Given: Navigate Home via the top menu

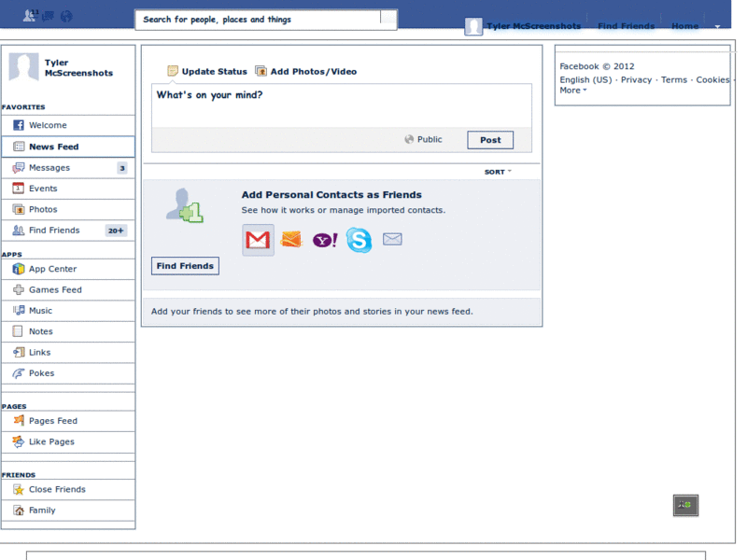Looking at the screenshot, I should click(x=684, y=26).
